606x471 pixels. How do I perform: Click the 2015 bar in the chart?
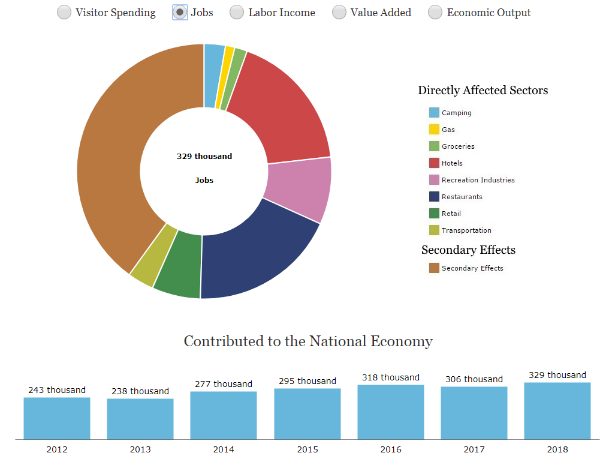[x=307, y=413]
